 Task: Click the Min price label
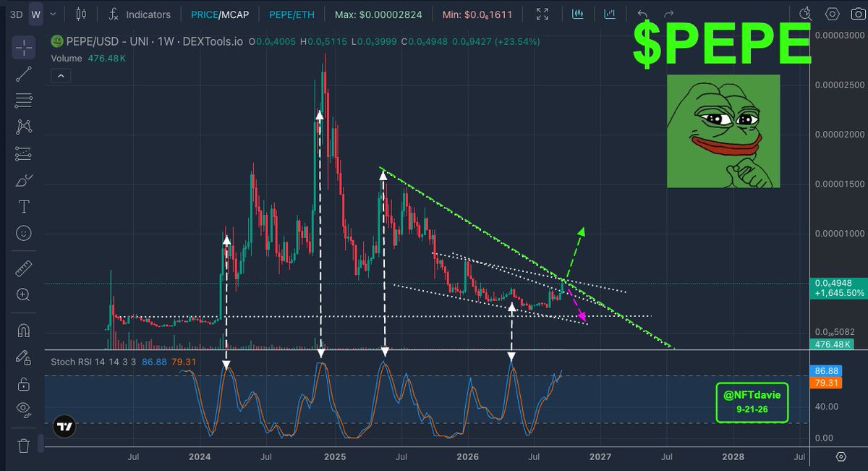click(478, 14)
